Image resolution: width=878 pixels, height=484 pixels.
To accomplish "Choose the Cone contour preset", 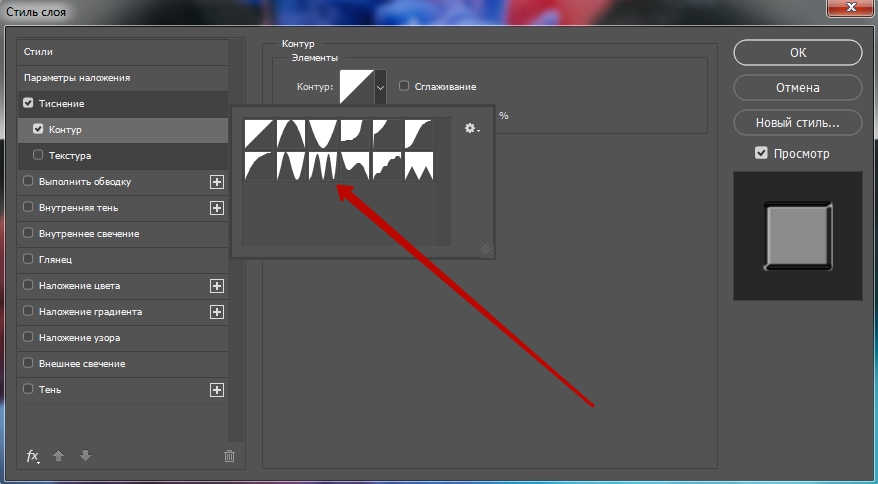I will (291, 134).
